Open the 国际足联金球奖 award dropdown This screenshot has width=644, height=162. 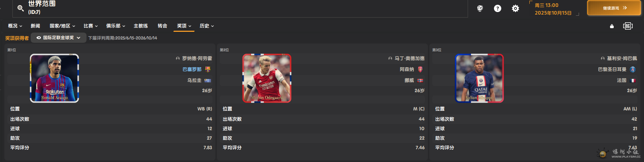pyautogui.click(x=59, y=38)
